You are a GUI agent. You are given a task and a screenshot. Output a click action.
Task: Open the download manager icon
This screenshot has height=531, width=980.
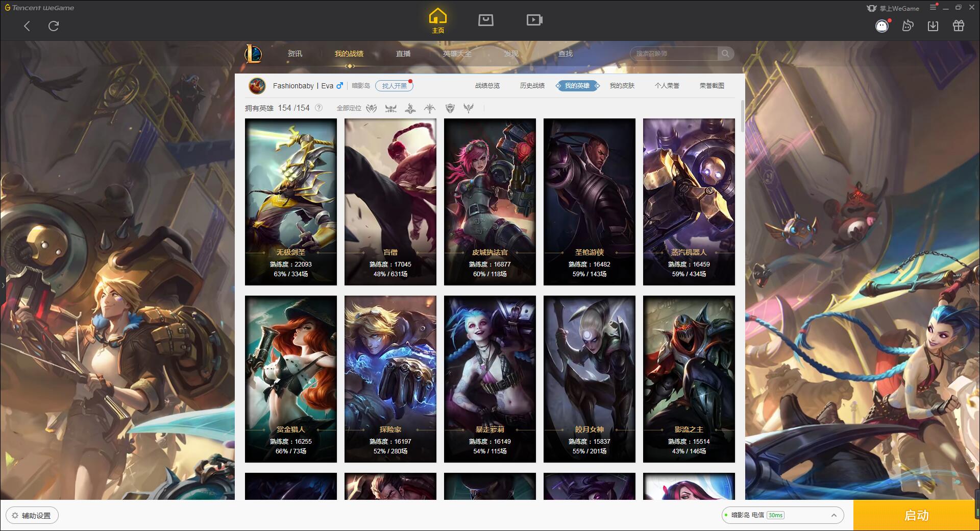coord(933,26)
